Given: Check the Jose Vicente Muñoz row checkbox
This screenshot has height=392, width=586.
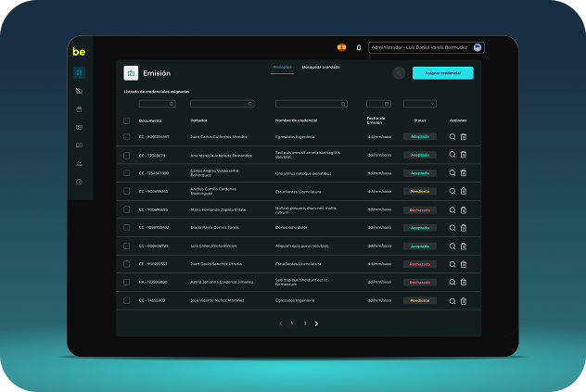Looking at the screenshot, I should point(127,300).
